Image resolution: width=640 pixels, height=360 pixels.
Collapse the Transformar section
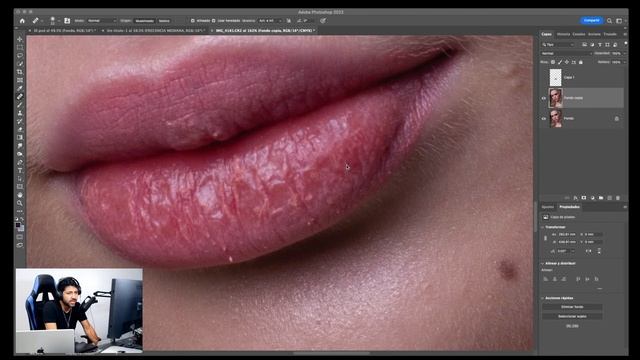543,227
